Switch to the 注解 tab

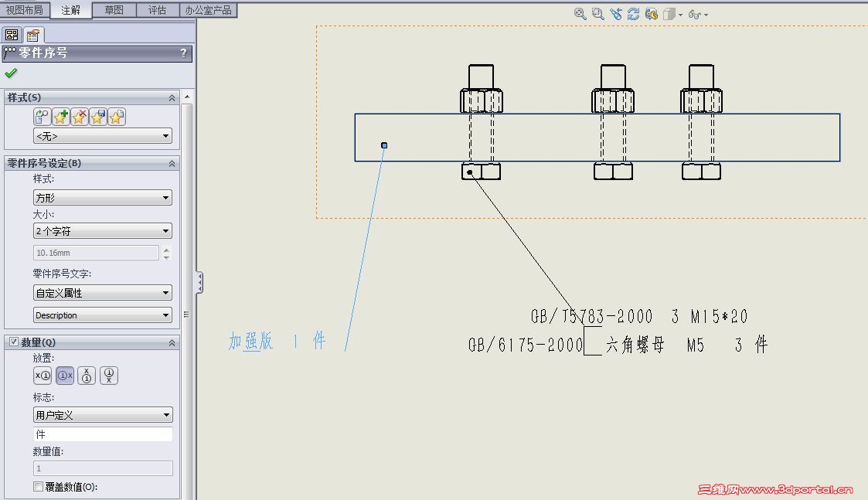(x=71, y=10)
